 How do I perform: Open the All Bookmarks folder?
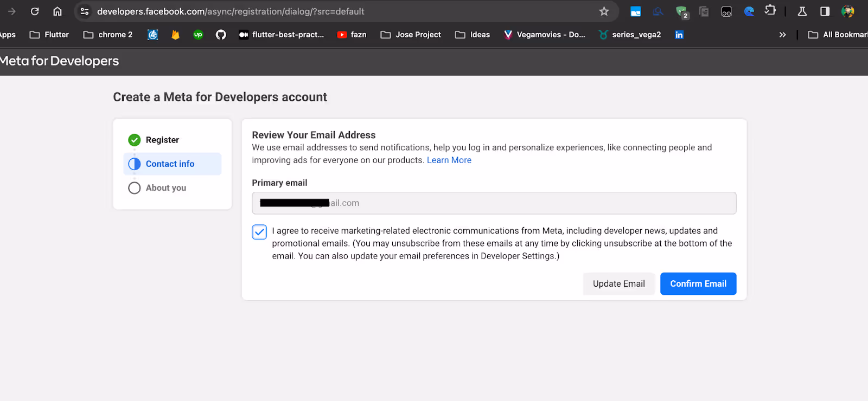click(838, 35)
